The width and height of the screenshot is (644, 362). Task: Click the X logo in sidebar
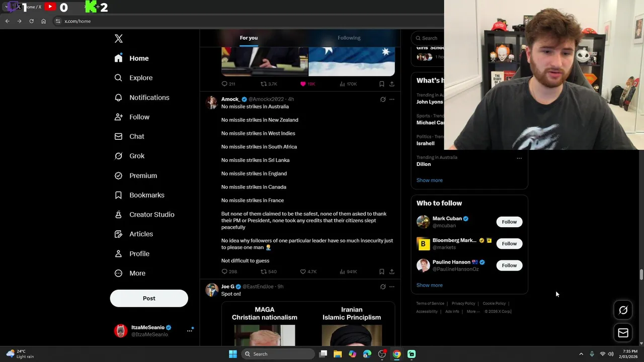[x=118, y=39]
